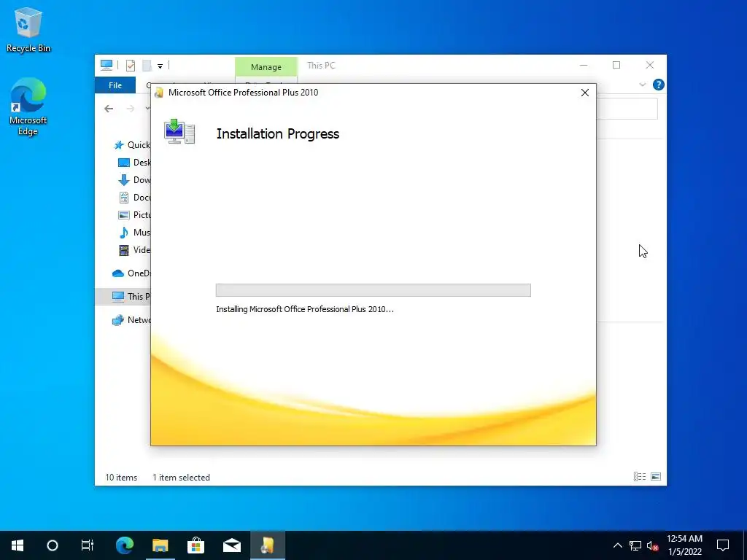Click the Installing Microsoft Office status text
This screenshot has height=560, width=747.
click(x=305, y=309)
